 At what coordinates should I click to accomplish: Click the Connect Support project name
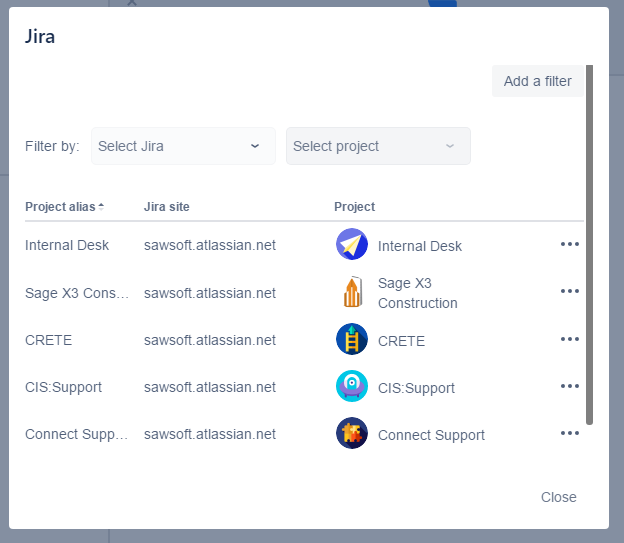click(x=431, y=436)
